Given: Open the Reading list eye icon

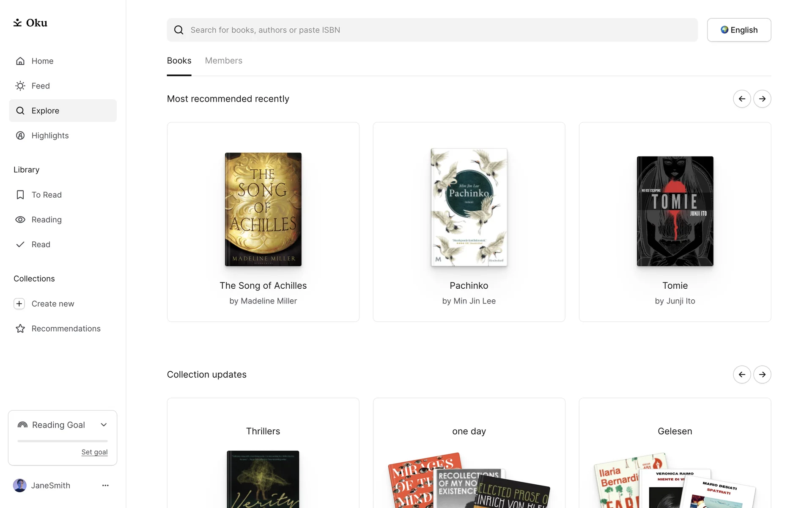Looking at the screenshot, I should [20, 220].
